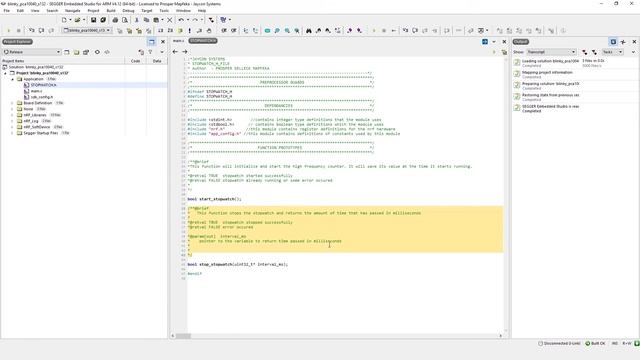Toggle the INS insert mode status indicator
This screenshot has width=640, height=360.
click(x=614, y=344)
